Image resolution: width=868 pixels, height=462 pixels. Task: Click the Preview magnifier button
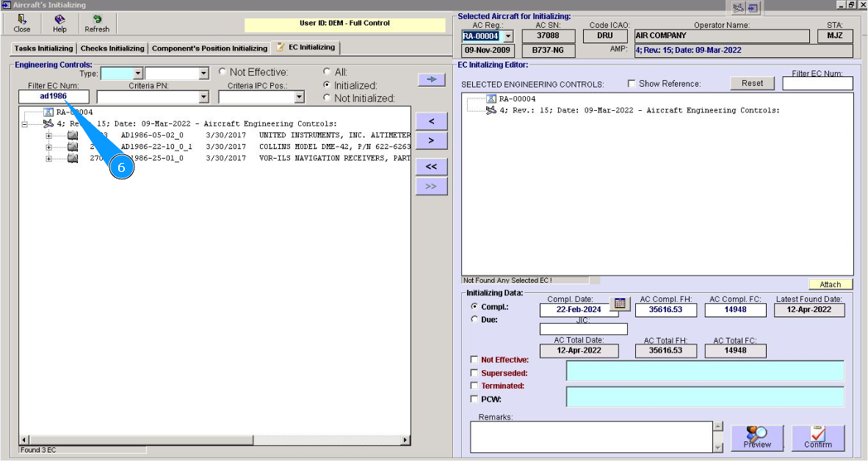click(757, 438)
